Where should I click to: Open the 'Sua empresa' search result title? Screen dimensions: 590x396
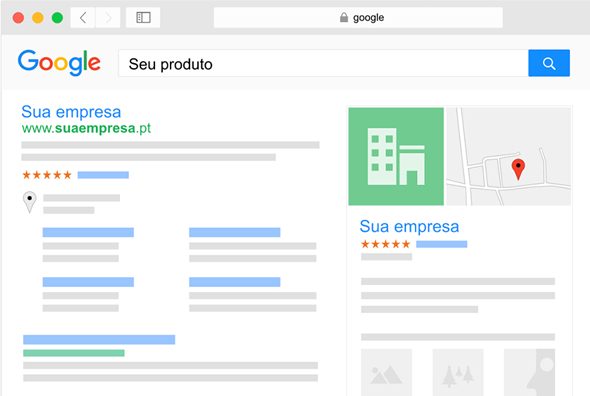71,112
